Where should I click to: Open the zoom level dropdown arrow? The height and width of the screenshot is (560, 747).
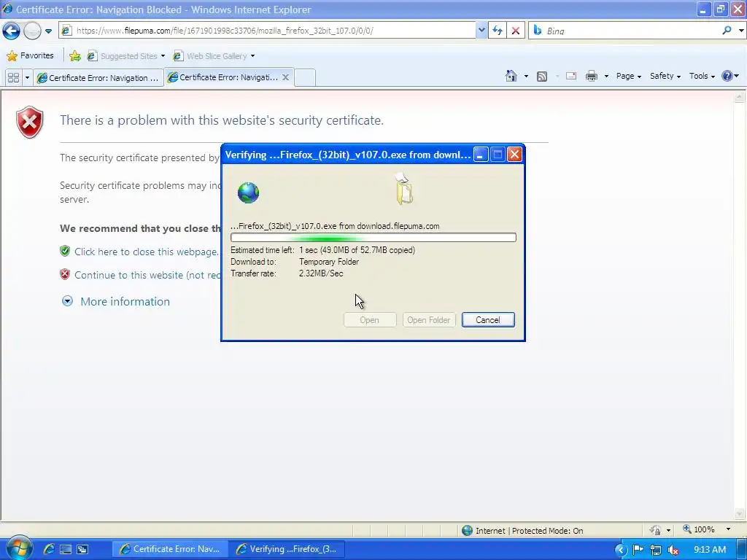click(728, 529)
